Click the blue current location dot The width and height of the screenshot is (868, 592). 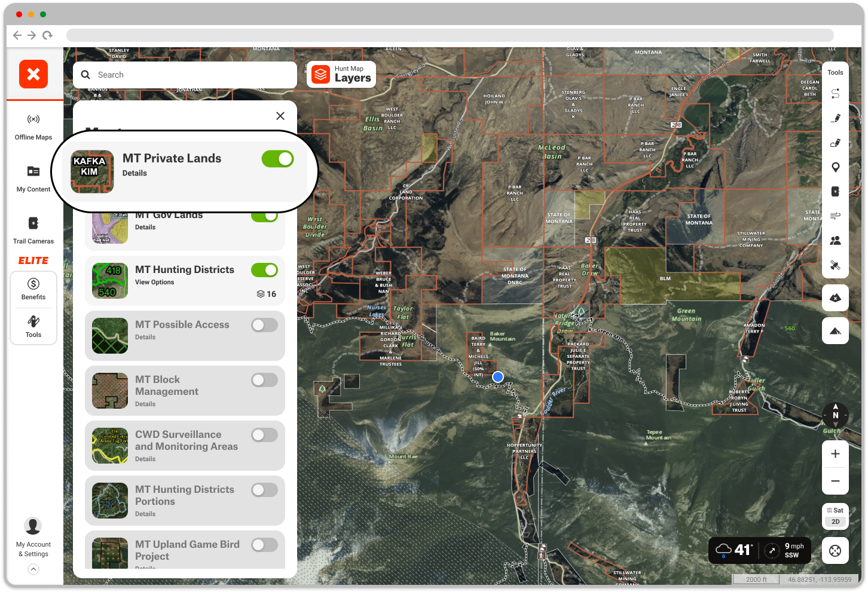497,377
